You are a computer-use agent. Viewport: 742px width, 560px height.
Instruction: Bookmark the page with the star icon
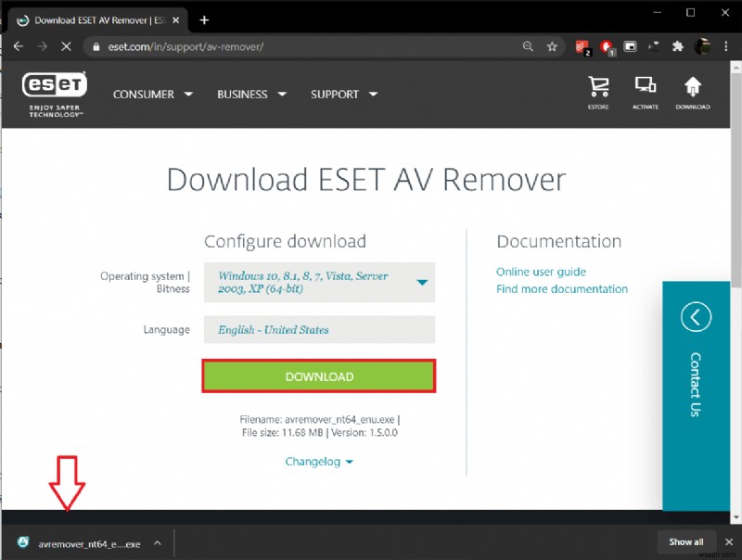tap(552, 45)
